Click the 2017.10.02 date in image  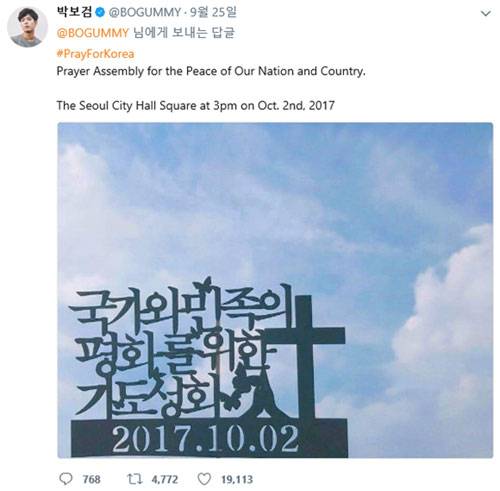[x=205, y=439]
